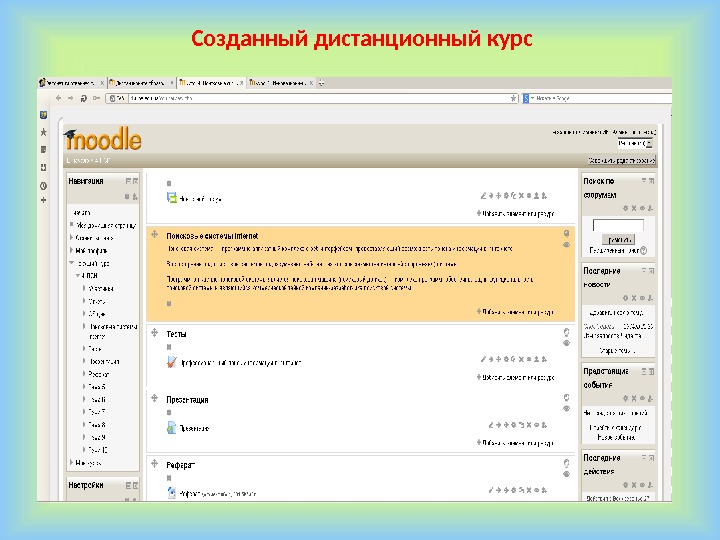Click Завершить редактирование button
Image resolution: width=720 pixels, height=540 pixels.
[622, 160]
